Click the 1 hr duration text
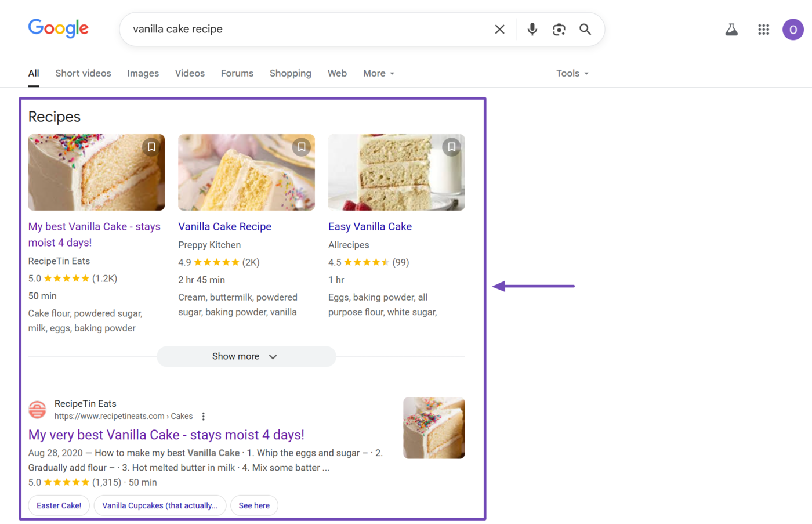This screenshot has width=812, height=524. point(336,280)
